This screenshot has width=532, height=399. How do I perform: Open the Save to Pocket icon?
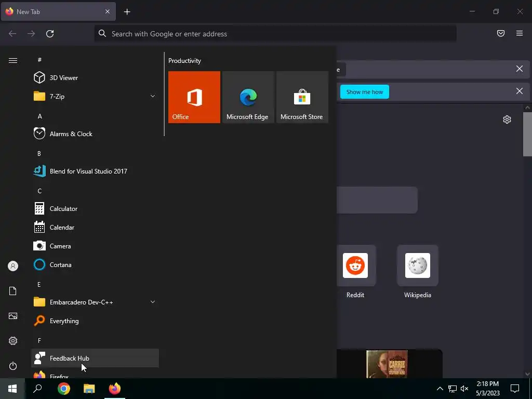pyautogui.click(x=501, y=33)
